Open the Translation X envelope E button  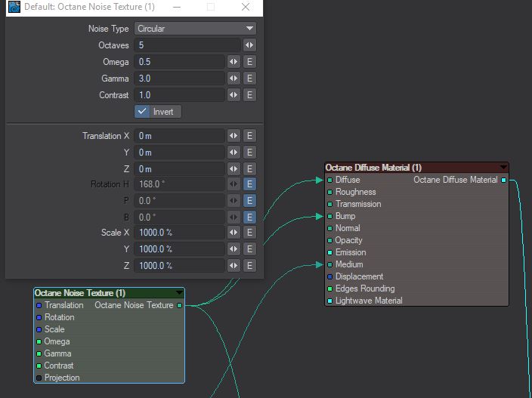tap(249, 136)
